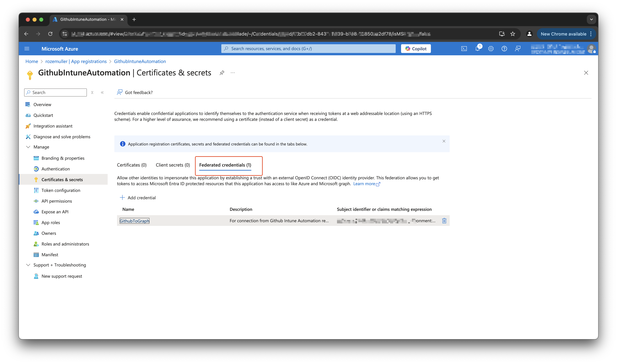This screenshot has height=364, width=617.
Task: Open the GithubToGraph credential
Action: pyautogui.click(x=134, y=221)
